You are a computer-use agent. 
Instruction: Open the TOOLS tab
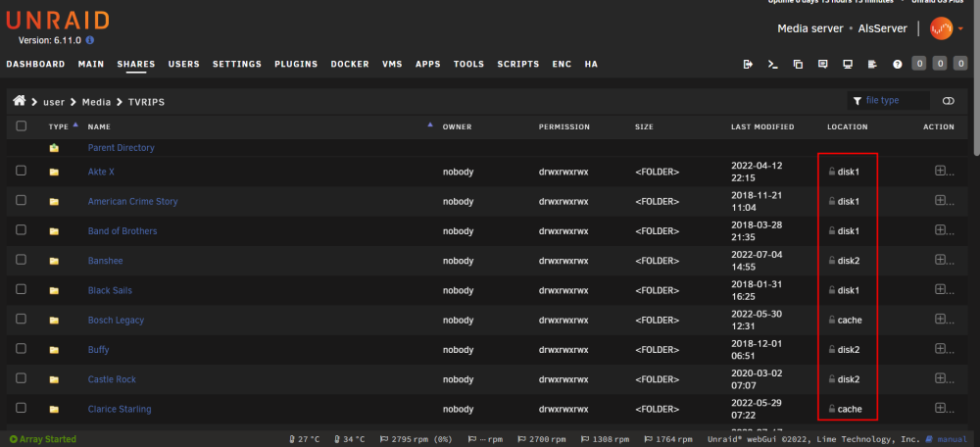468,64
